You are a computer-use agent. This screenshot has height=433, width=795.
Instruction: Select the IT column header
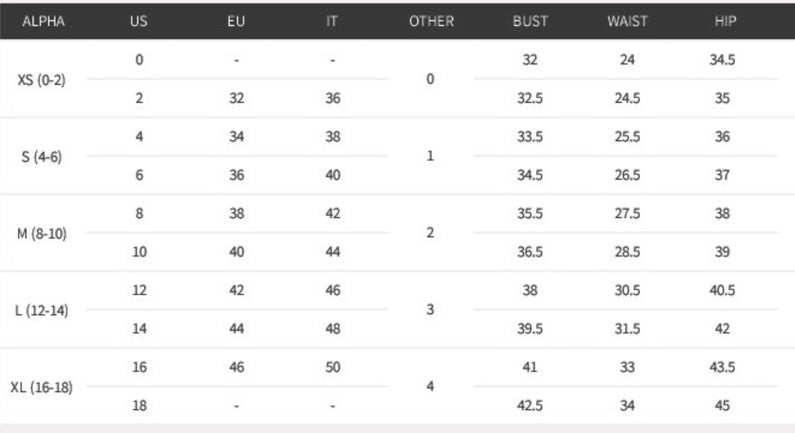point(332,21)
